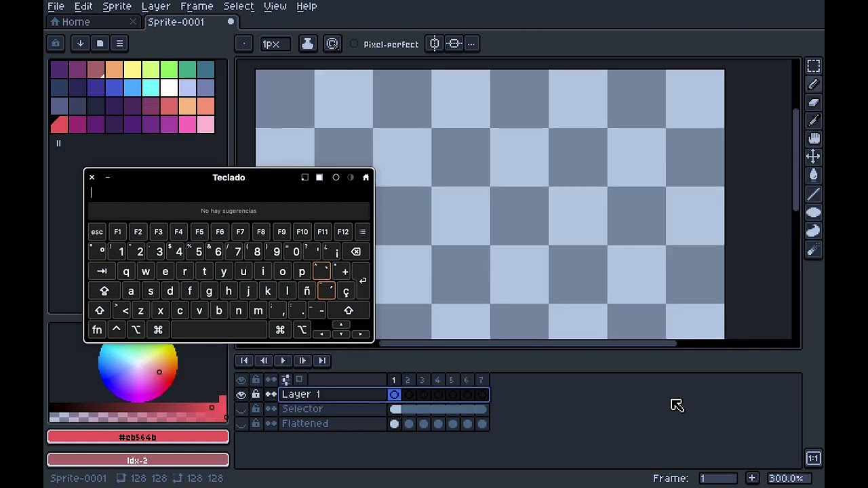This screenshot has height=488, width=868.
Task: Open the Edit menu
Action: tap(83, 6)
